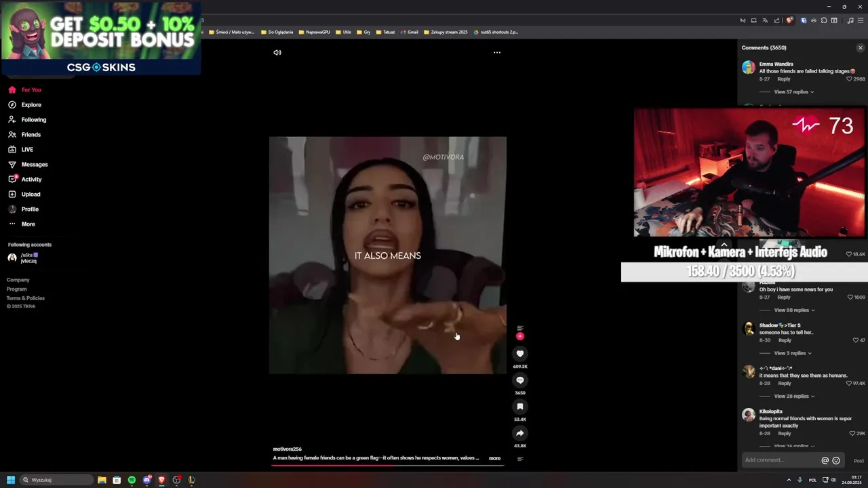Close the Comments panel
The image size is (868, 488).
pos(861,48)
